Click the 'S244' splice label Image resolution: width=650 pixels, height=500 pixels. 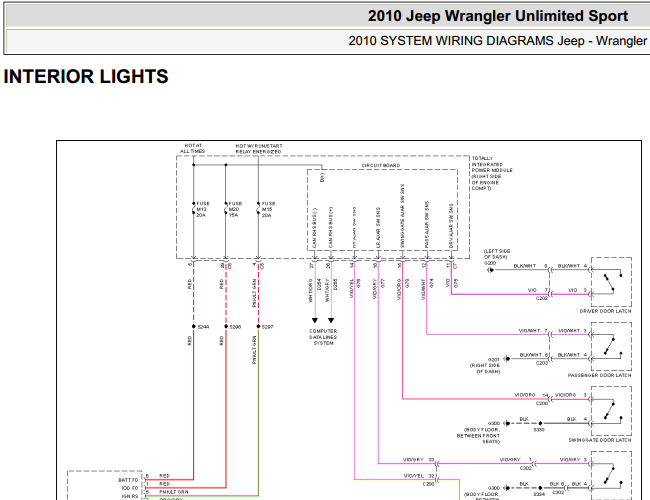[x=203, y=327]
